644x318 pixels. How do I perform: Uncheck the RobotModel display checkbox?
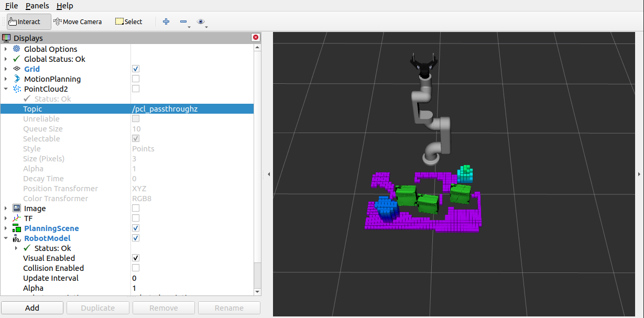tap(136, 238)
